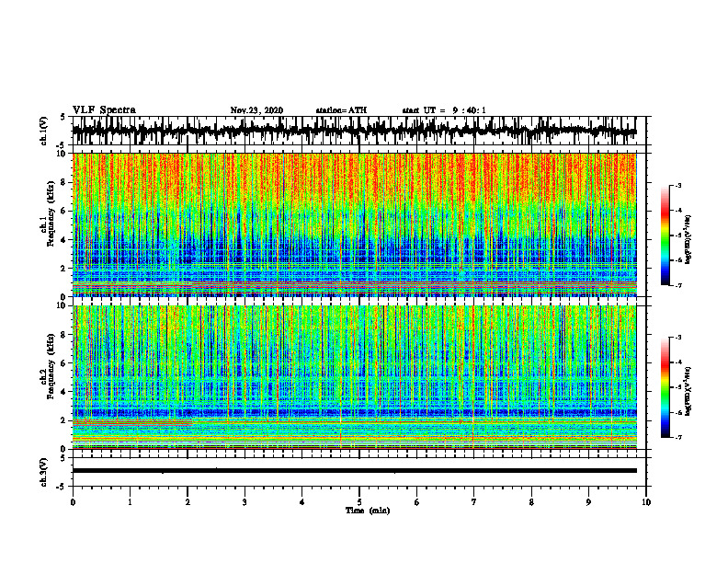Click the "VLF Spectra" title text

point(104,110)
